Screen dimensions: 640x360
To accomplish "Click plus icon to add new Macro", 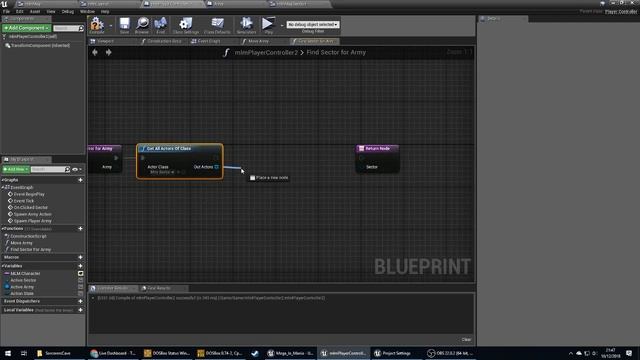I will [x=80, y=257].
